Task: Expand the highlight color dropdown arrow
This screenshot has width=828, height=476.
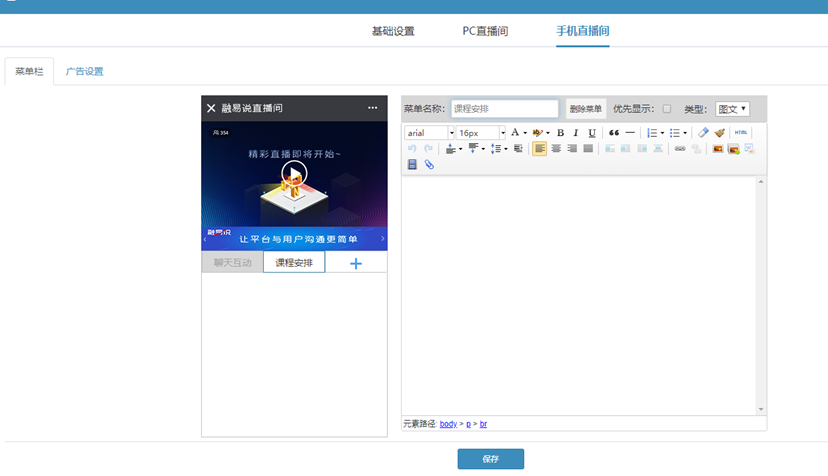Action: (x=548, y=133)
